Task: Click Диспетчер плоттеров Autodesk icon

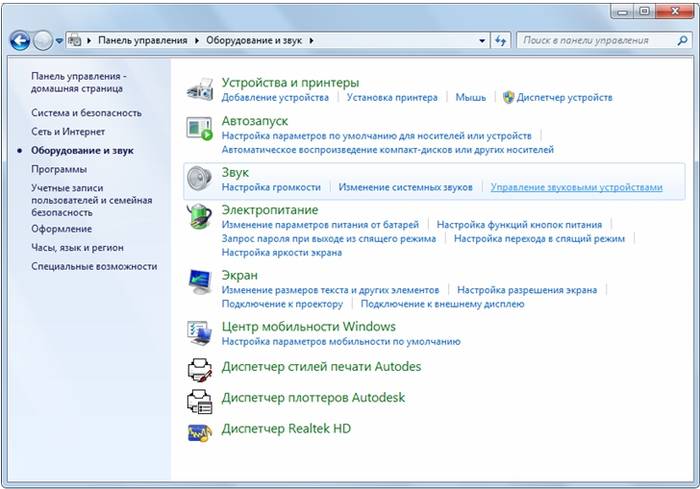Action: [201, 400]
